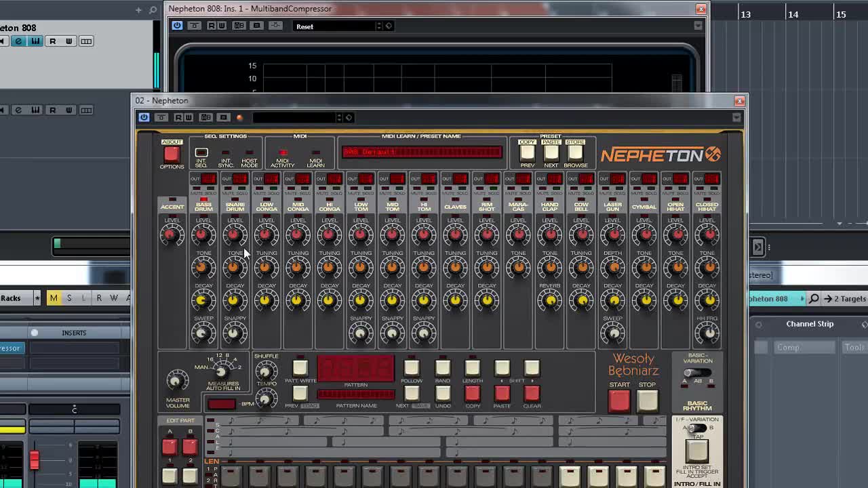The image size is (868, 488).
Task: Click the NEXT preset button
Action: point(551,153)
